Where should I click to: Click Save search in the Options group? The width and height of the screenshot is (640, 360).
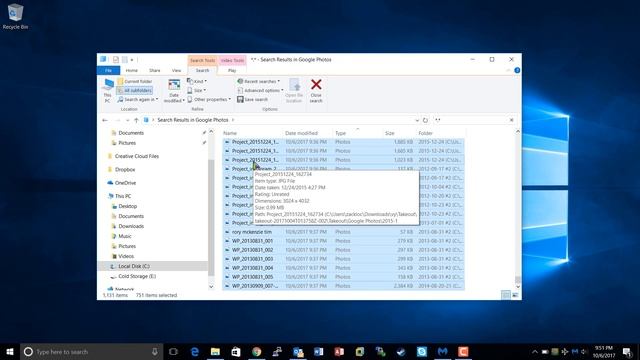[253, 99]
